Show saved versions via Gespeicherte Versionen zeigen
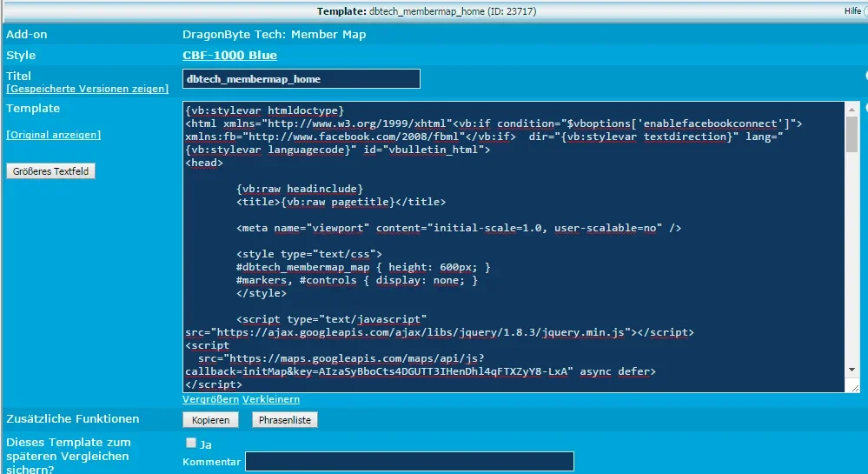 pos(88,89)
